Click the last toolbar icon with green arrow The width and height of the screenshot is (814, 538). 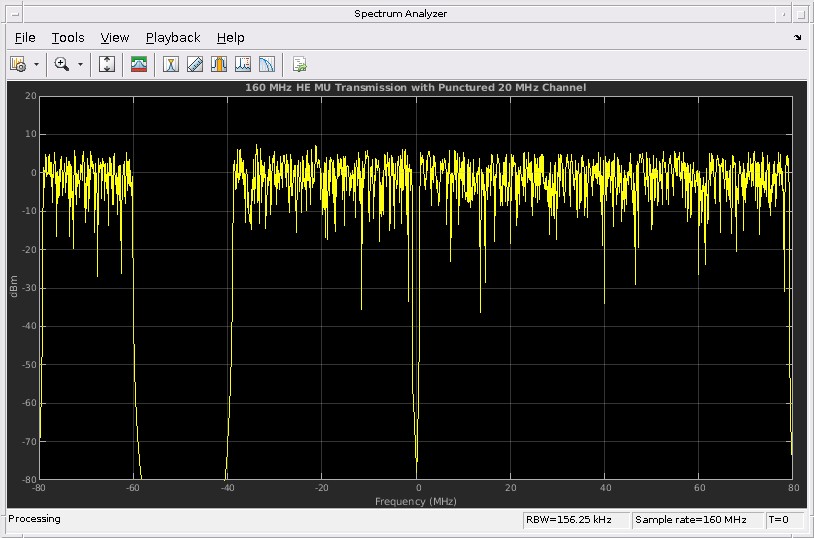point(299,64)
